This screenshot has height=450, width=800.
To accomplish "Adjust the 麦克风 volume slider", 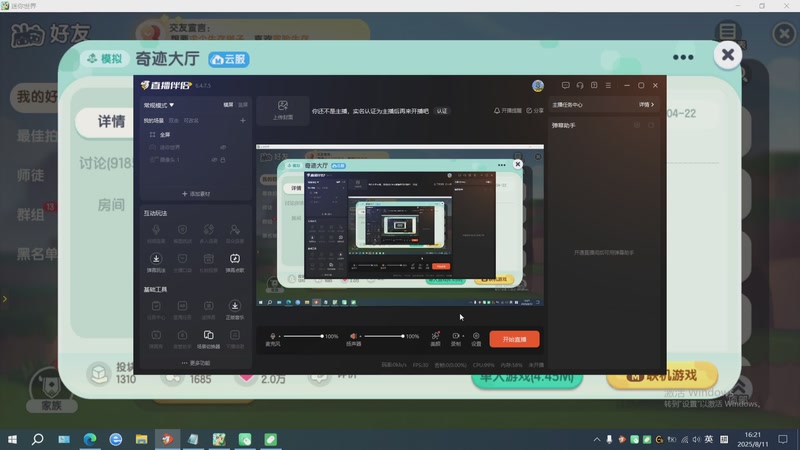I will point(303,336).
